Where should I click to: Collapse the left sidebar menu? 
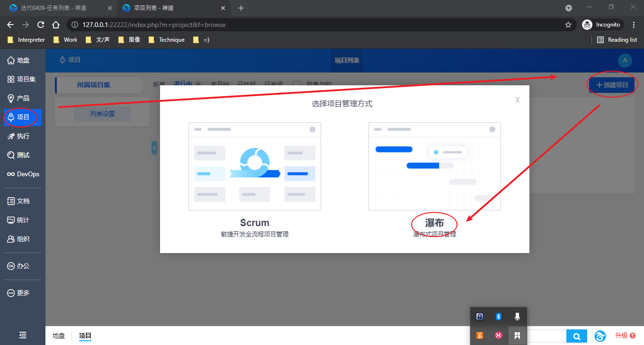[x=23, y=335]
